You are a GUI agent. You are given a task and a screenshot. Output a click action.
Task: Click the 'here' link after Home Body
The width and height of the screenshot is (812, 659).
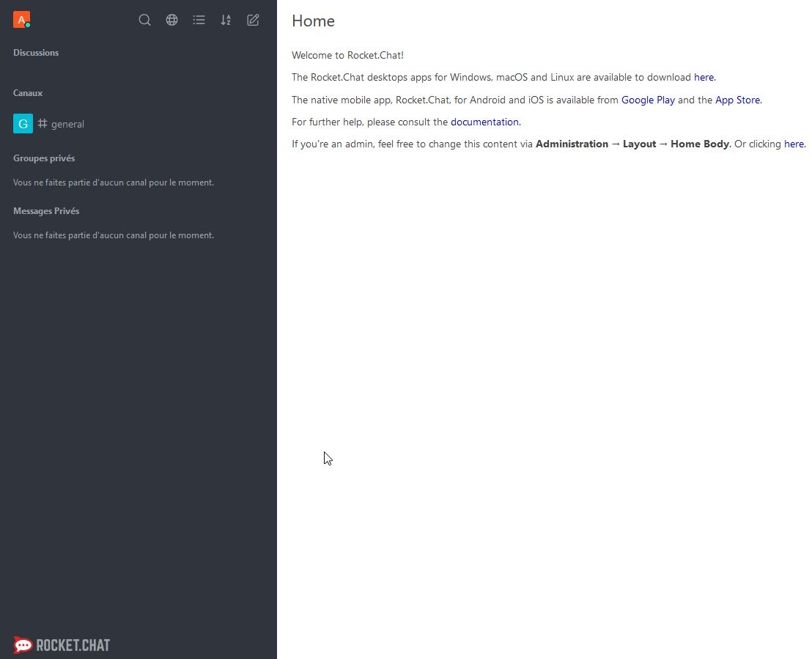[794, 144]
